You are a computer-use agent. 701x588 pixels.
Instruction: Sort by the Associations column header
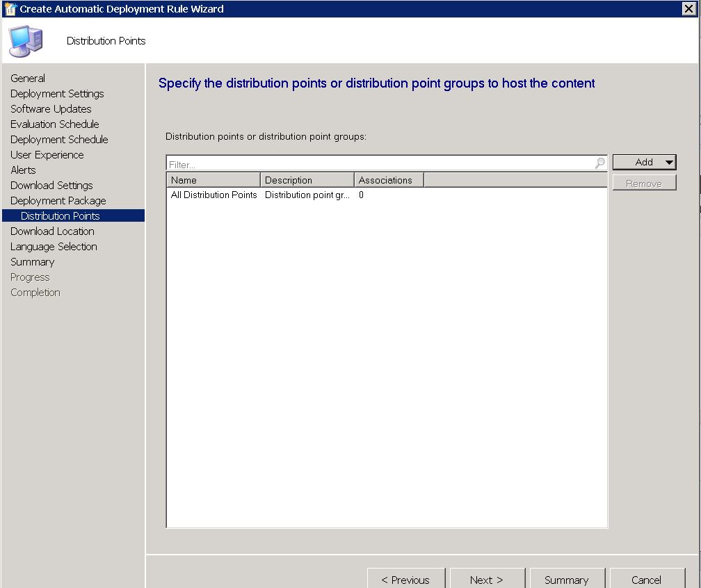click(389, 180)
